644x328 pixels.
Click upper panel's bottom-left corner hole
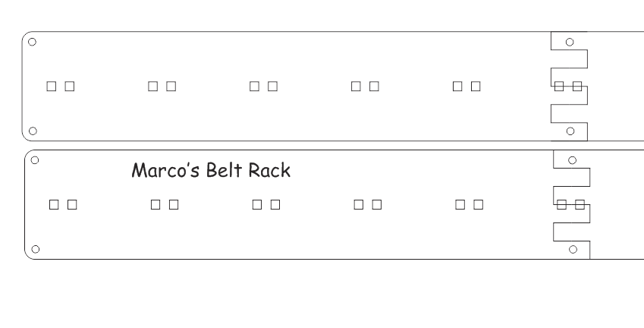(x=33, y=131)
